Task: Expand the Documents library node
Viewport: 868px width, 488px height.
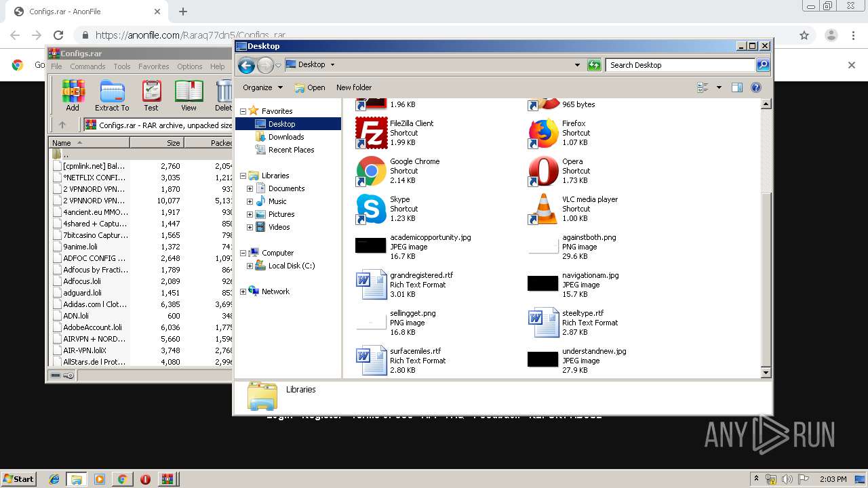Action: pos(250,188)
